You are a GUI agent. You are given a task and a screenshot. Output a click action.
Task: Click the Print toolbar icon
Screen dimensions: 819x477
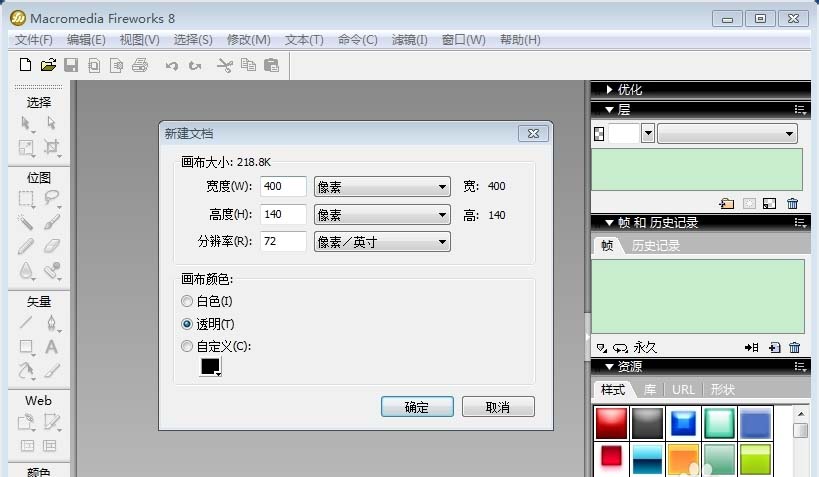click(140, 65)
